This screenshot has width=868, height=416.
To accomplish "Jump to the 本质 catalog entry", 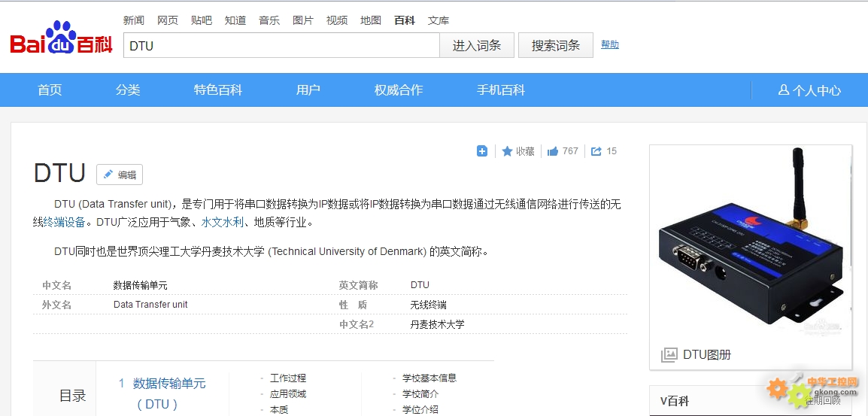I will point(279,410).
